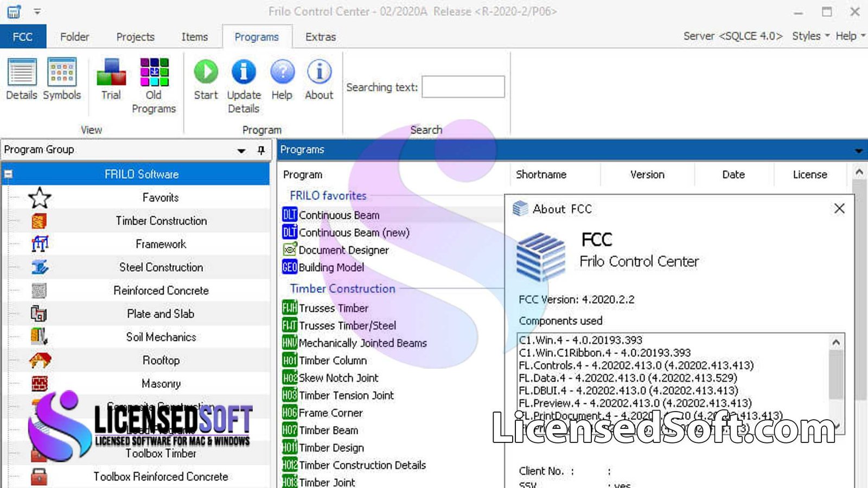Viewport: 868px width, 488px height.
Task: Sort by License column header
Action: point(810,175)
